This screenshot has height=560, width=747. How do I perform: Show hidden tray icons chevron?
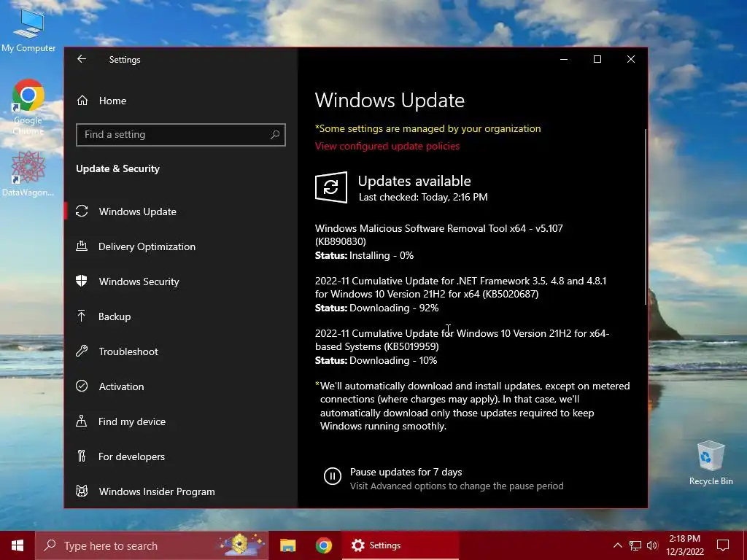(617, 545)
